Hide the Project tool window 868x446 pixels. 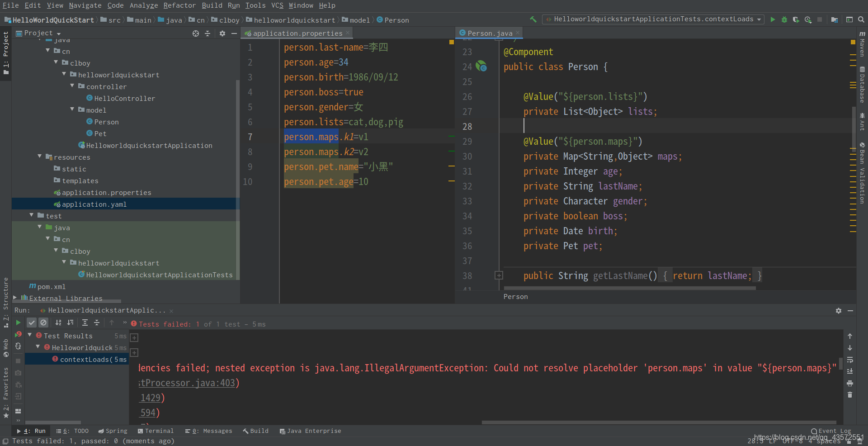(x=234, y=33)
